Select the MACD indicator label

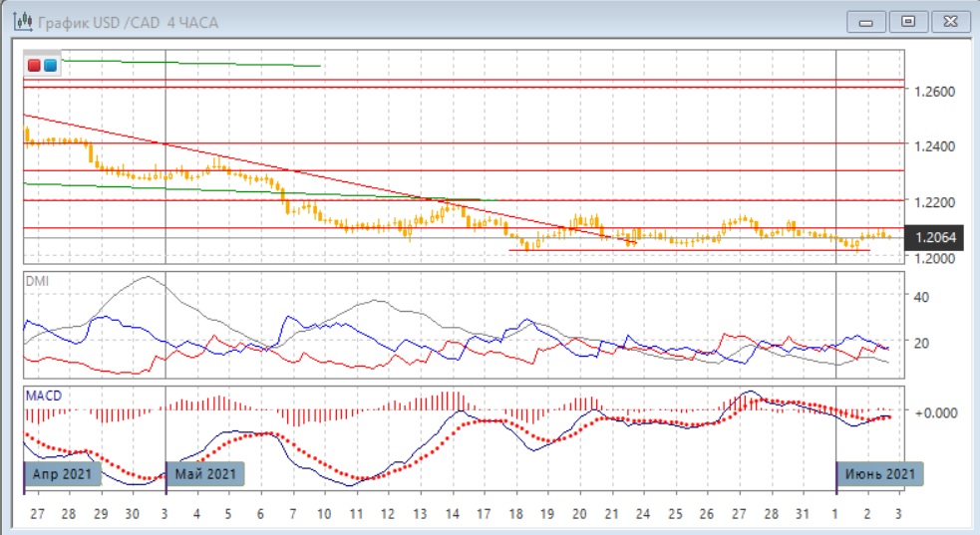[x=44, y=396]
